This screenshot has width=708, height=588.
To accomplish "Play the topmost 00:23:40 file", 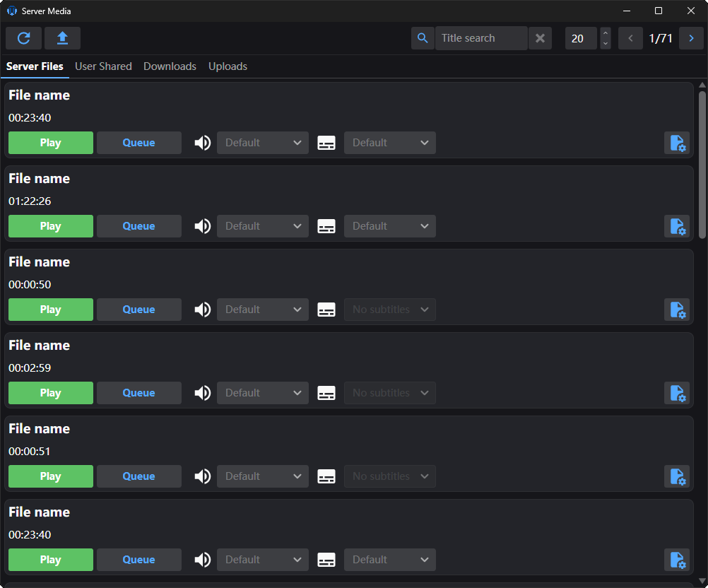I will coord(51,143).
